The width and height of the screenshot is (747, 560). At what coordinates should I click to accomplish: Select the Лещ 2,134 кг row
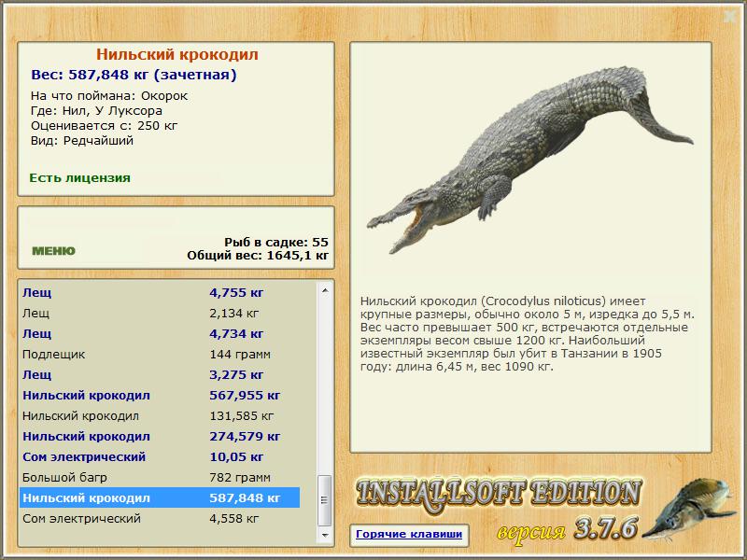coord(160,313)
